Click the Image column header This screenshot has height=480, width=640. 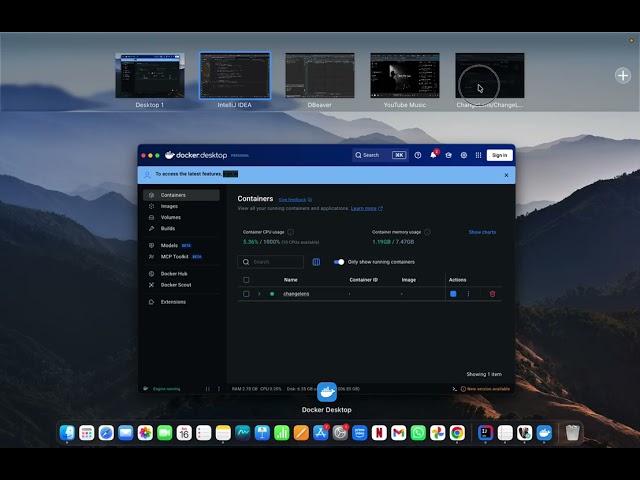click(x=409, y=280)
